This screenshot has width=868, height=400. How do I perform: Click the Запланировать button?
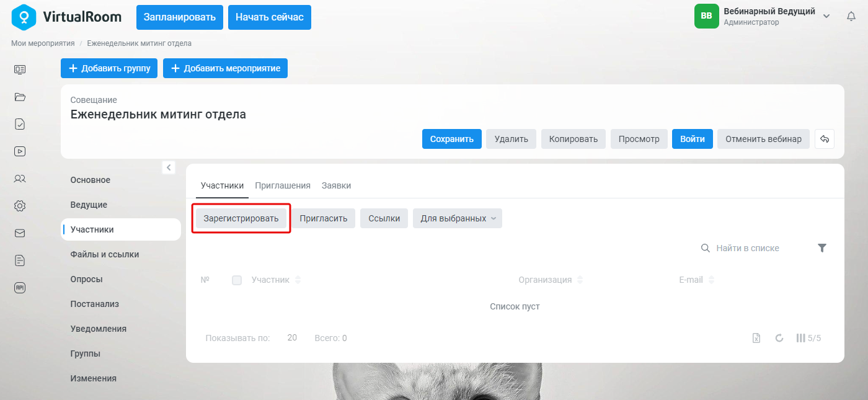tap(180, 17)
